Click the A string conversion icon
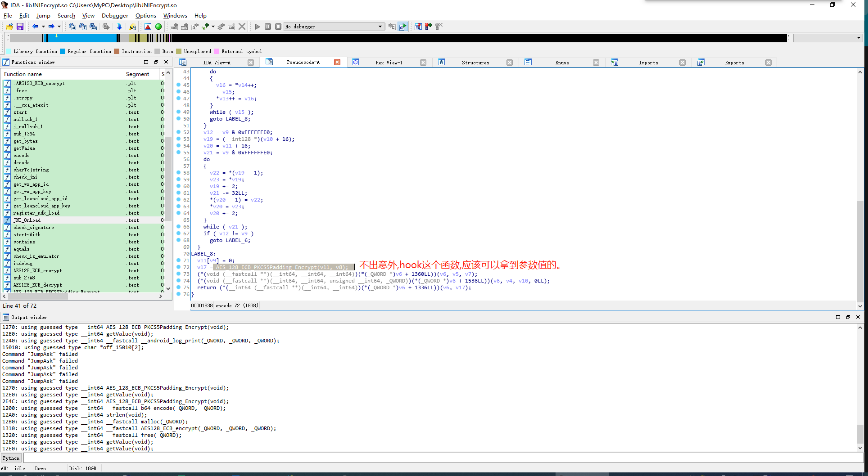This screenshot has height=476, width=868. (195, 27)
